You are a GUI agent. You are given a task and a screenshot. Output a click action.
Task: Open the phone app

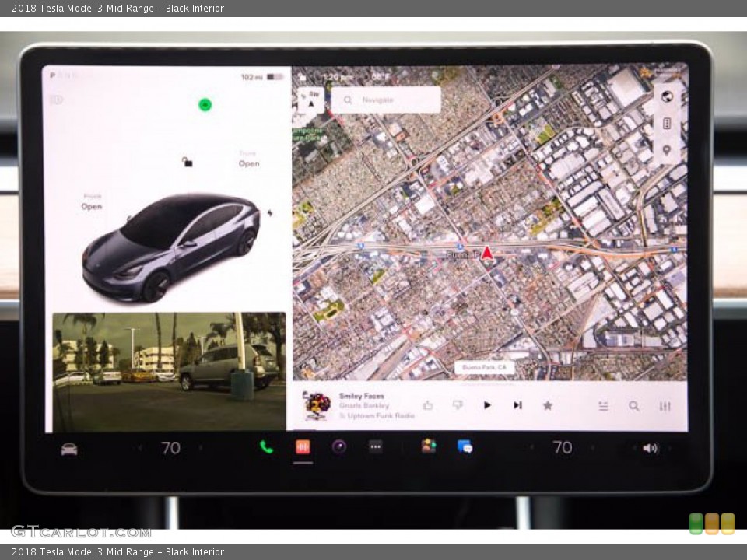tap(266, 447)
